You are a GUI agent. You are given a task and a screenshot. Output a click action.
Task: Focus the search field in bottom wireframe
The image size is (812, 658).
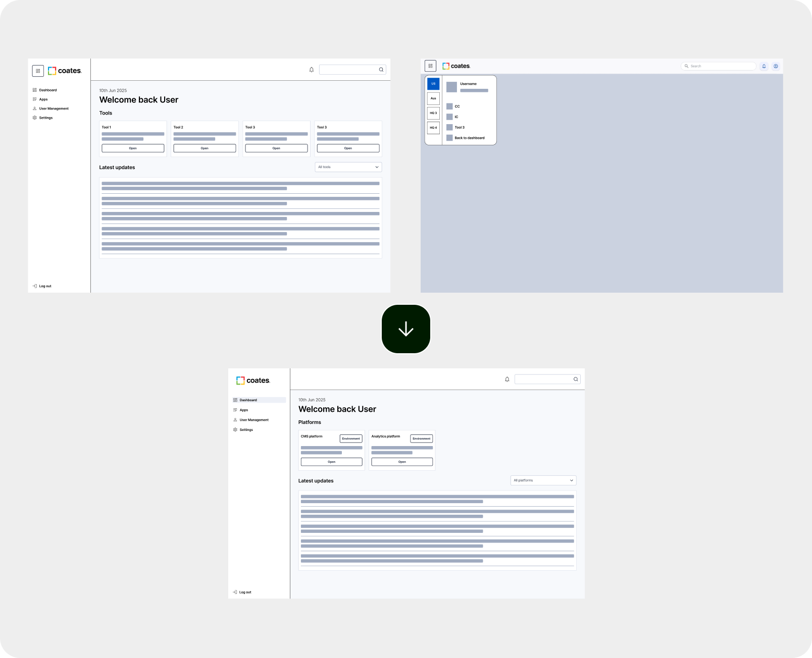pos(547,379)
